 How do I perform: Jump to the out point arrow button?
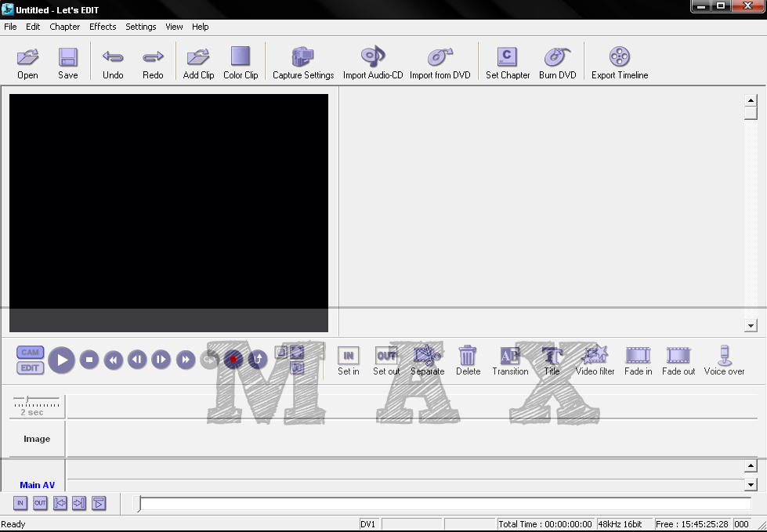click(x=79, y=503)
